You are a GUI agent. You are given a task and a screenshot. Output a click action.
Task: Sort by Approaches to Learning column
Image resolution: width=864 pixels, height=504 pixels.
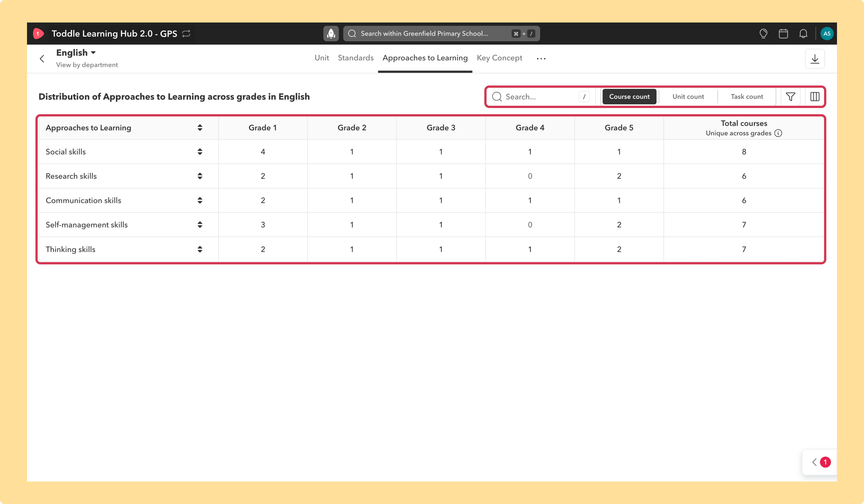200,128
